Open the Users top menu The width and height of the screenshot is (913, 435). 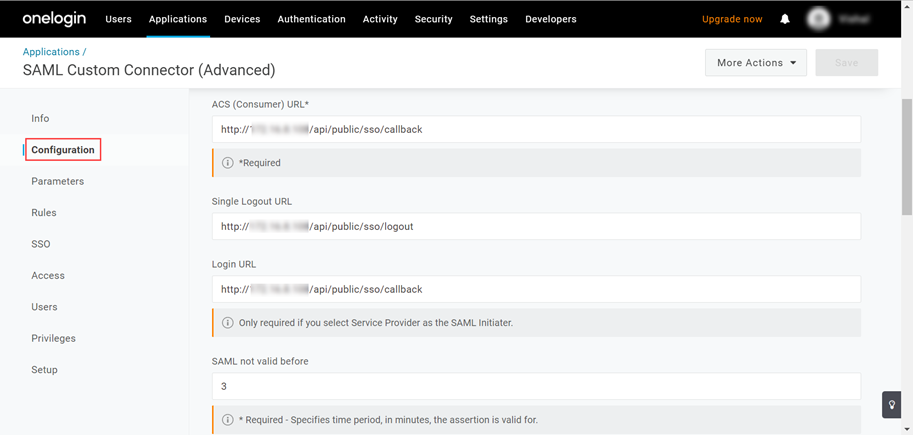click(x=118, y=19)
